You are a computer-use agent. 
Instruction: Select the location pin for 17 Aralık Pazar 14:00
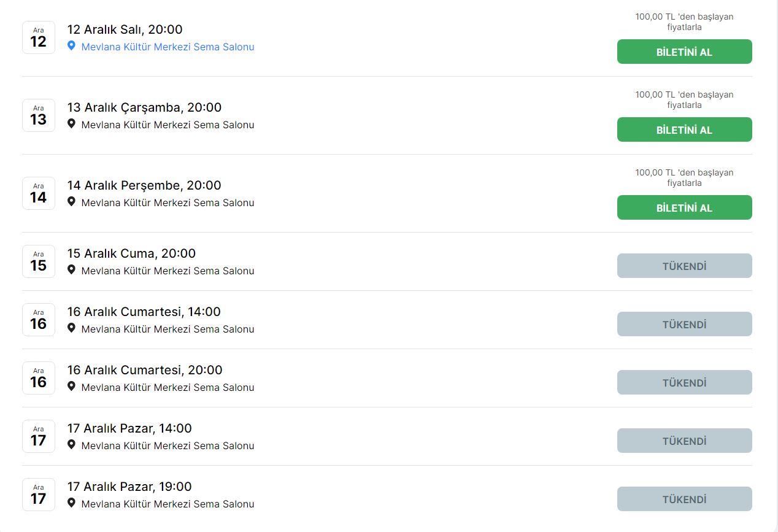[71, 445]
